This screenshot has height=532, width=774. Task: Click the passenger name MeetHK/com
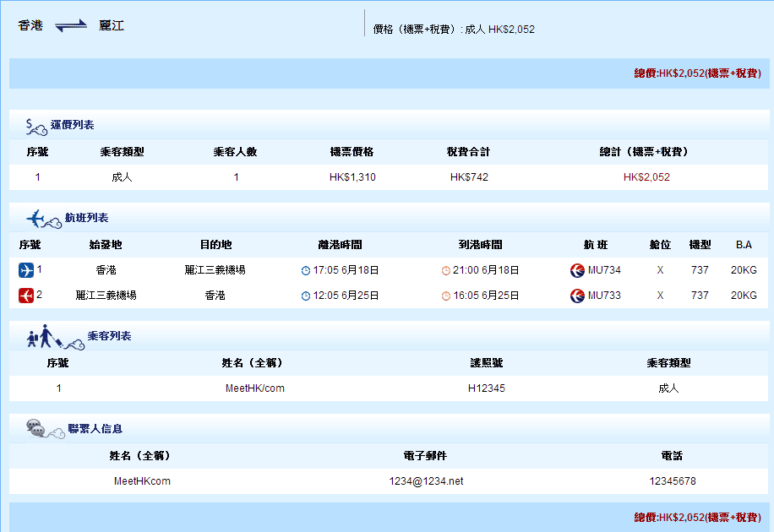click(x=254, y=388)
